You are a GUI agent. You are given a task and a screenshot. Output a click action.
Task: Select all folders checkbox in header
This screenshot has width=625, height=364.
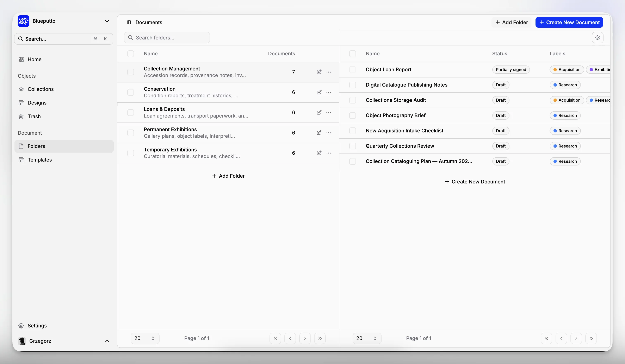pyautogui.click(x=131, y=54)
